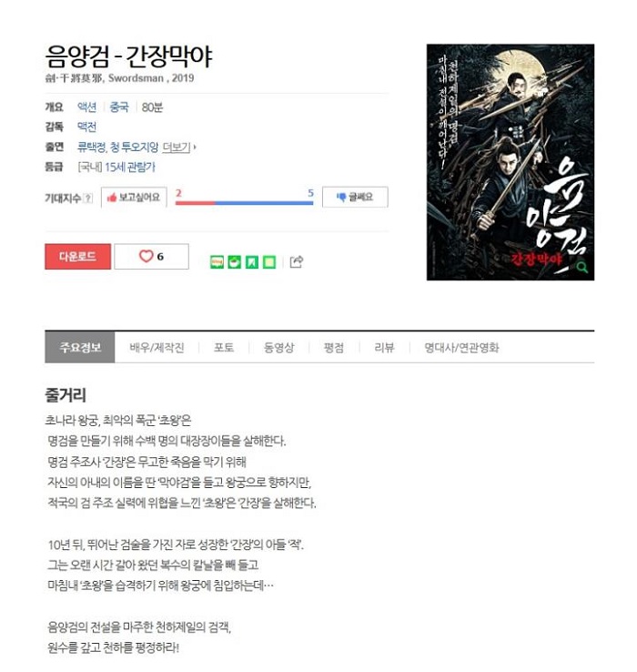Open director 맥전 link
The height and width of the screenshot is (672, 637).
86,127
